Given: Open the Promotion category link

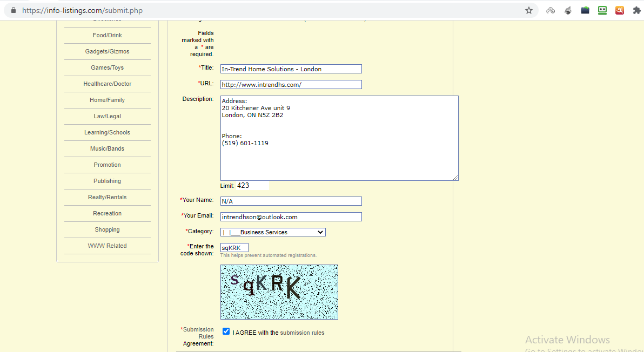Looking at the screenshot, I should [x=107, y=165].
